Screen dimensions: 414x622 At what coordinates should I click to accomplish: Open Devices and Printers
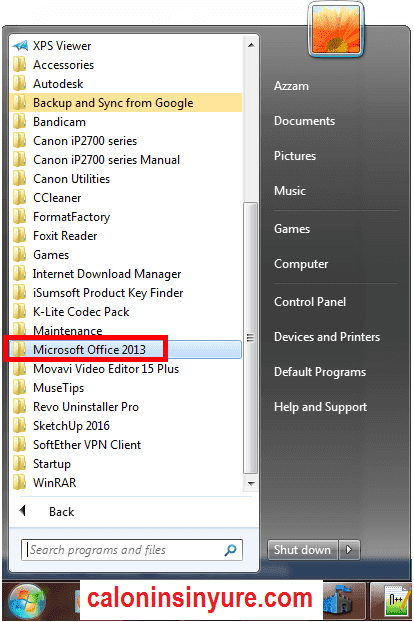(327, 336)
